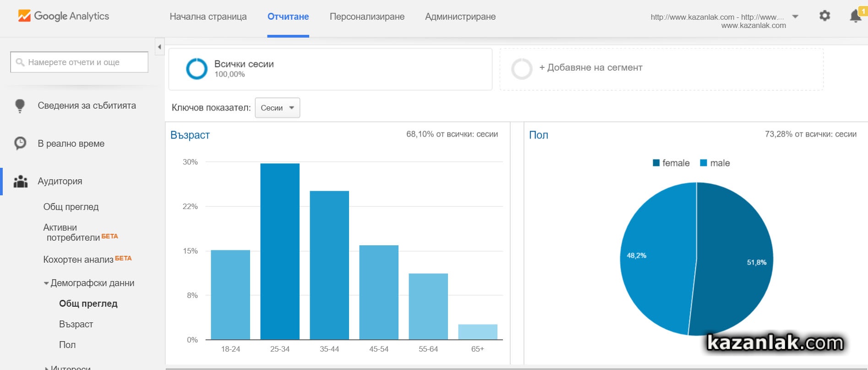
Task: Go to the Администриране tab
Action: pos(460,17)
